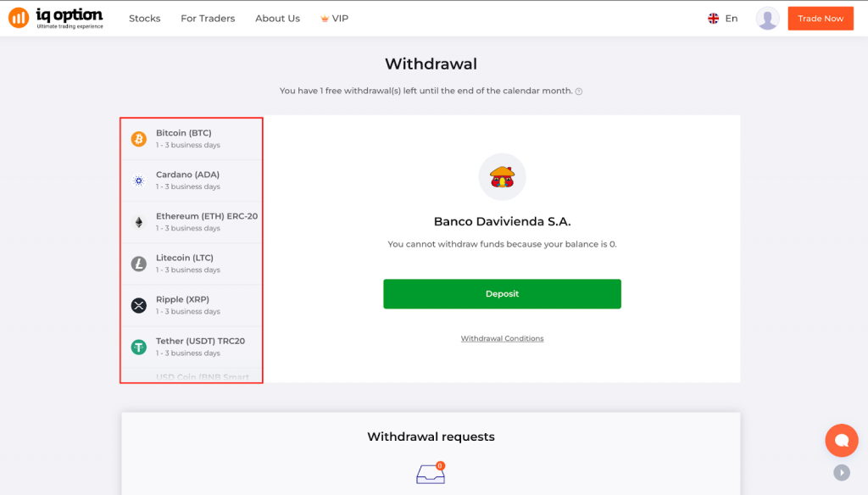The image size is (868, 495).
Task: Click the free withdrawal info icon
Action: (579, 92)
